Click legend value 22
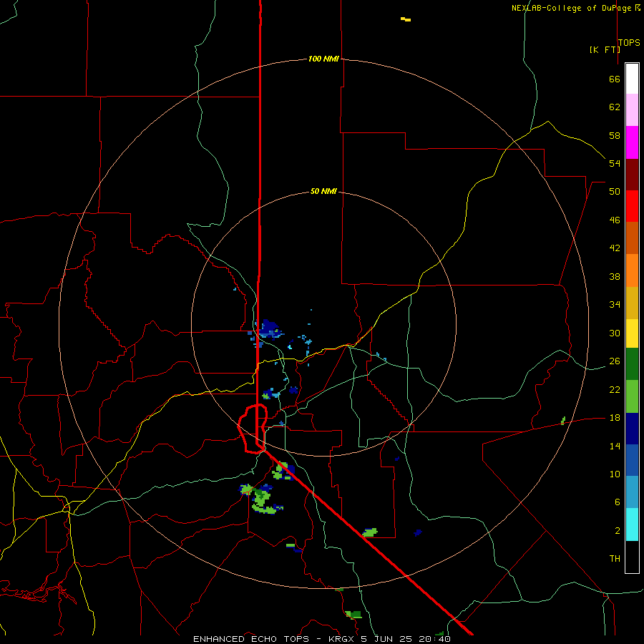 615,390
